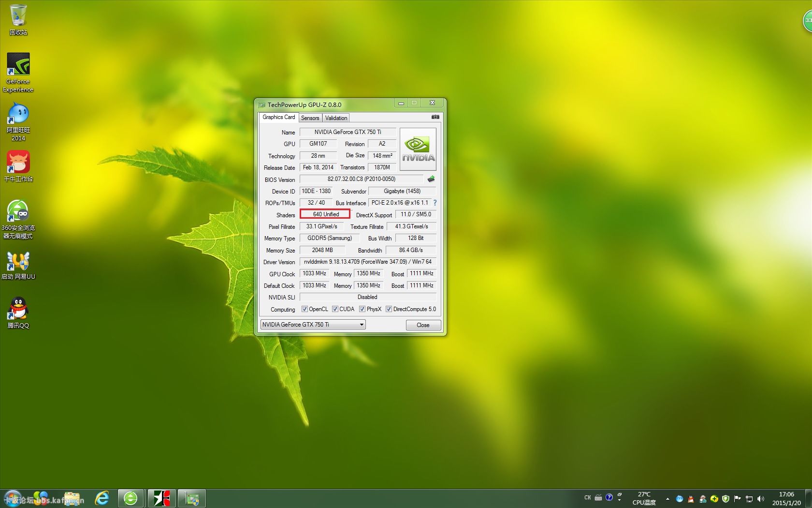Click the Driver Version field

coord(367,262)
